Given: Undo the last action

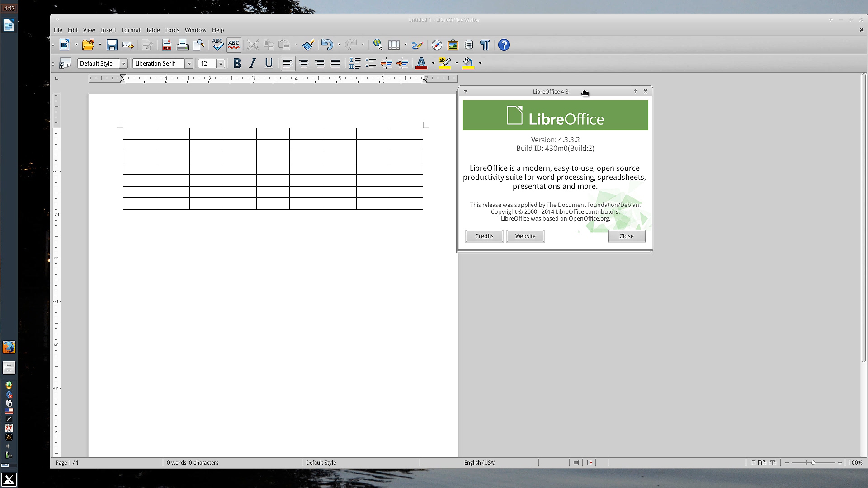Looking at the screenshot, I should [x=327, y=45].
